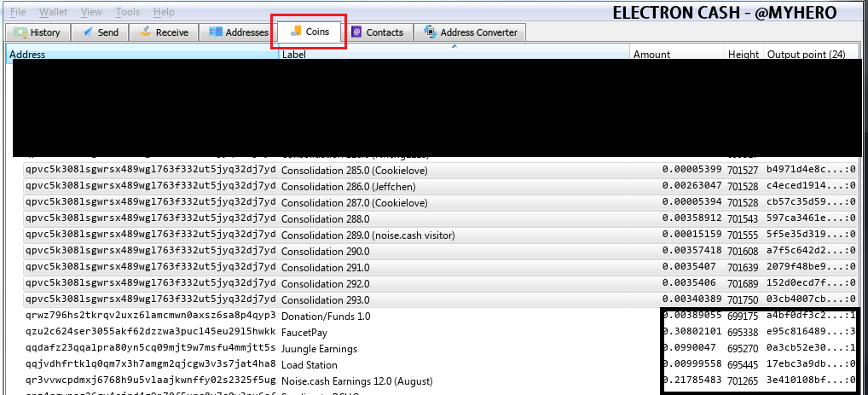Open the File menu

pos(18,12)
